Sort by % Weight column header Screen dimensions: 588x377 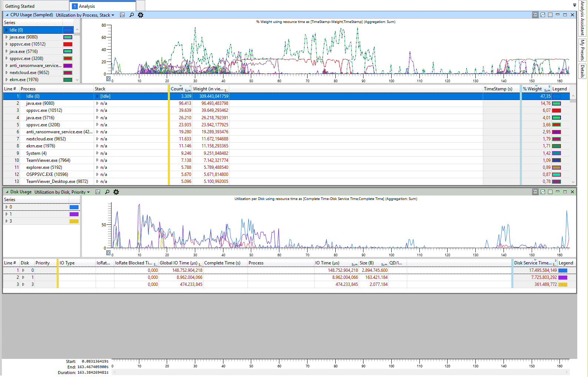(536, 89)
